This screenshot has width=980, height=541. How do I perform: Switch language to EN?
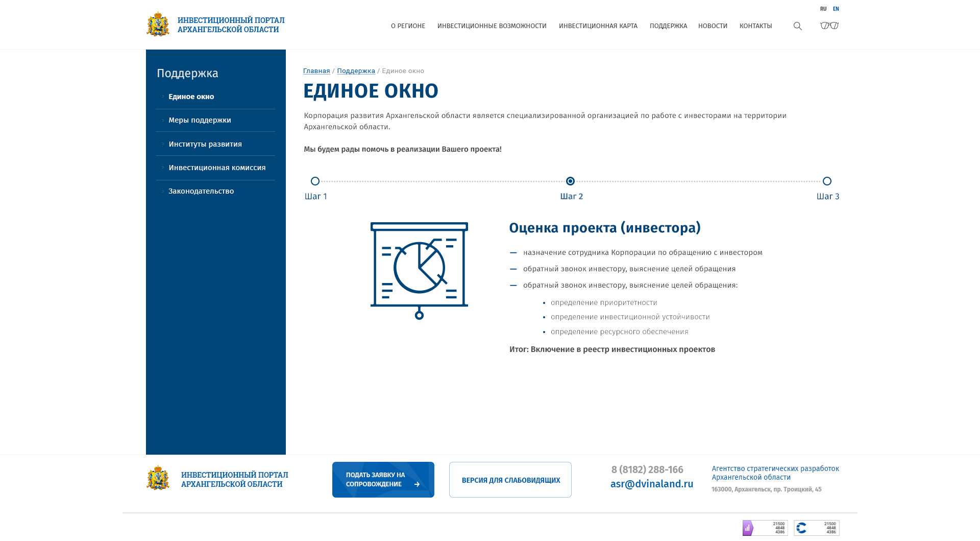(836, 9)
